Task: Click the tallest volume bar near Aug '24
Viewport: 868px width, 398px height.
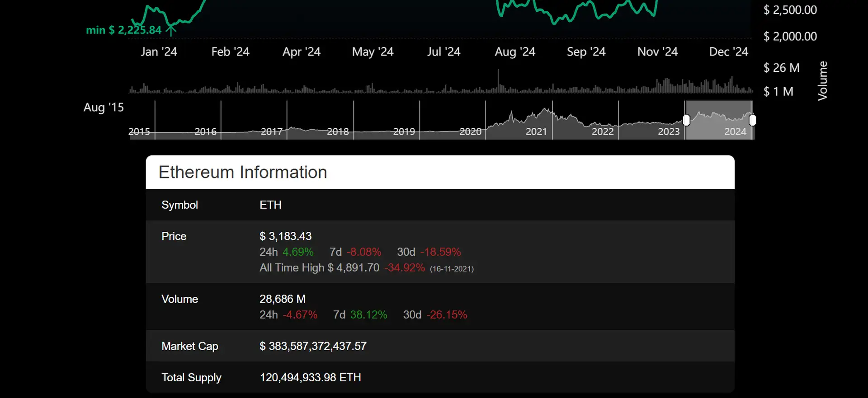Action: (498, 80)
